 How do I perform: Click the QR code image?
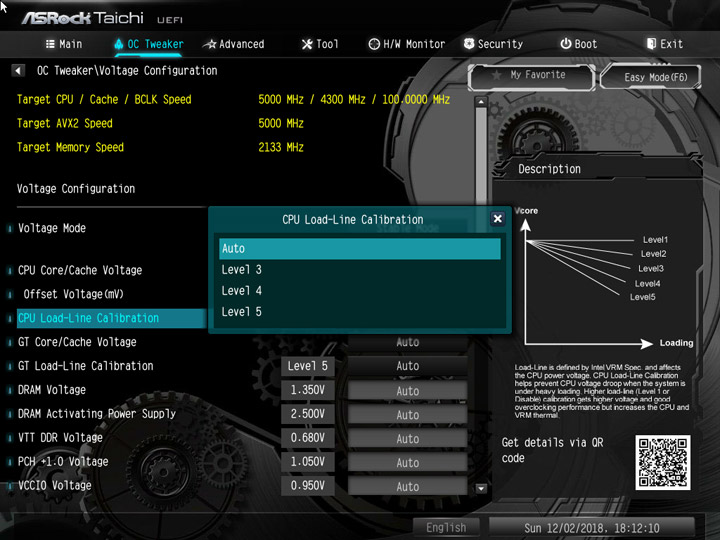pyautogui.click(x=663, y=462)
